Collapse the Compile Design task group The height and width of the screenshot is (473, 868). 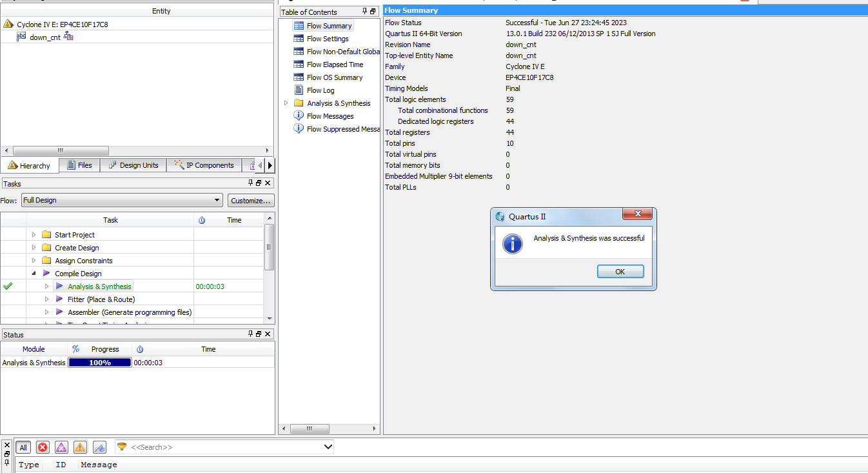coord(34,274)
